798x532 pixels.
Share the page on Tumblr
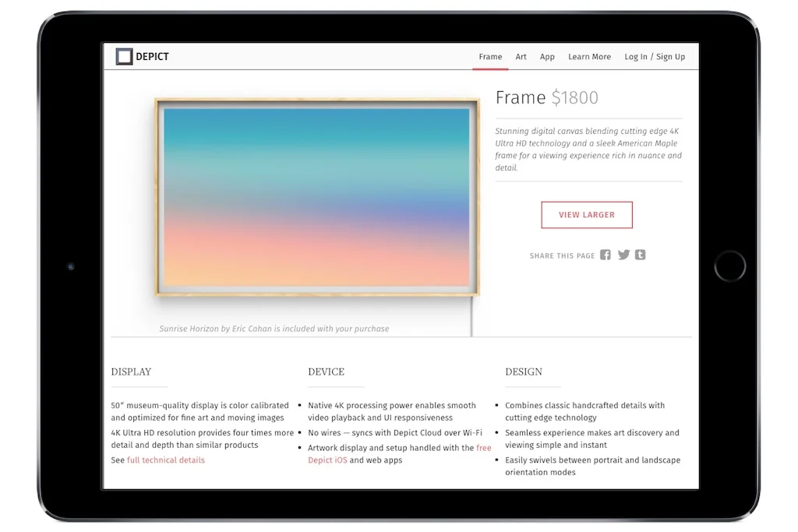tap(640, 255)
